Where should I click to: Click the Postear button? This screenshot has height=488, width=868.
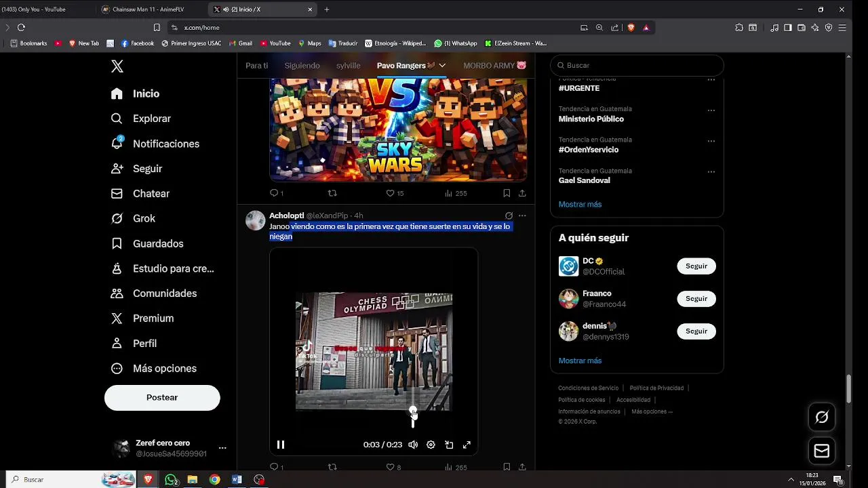coord(162,398)
